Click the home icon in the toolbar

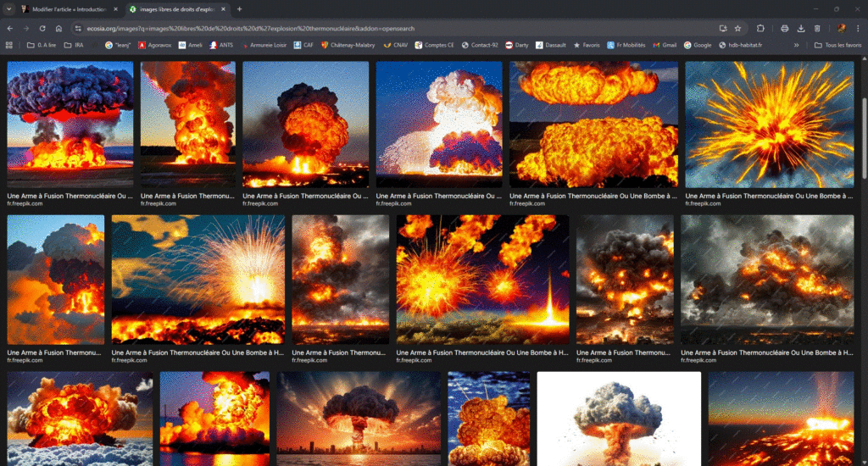pyautogui.click(x=58, y=28)
